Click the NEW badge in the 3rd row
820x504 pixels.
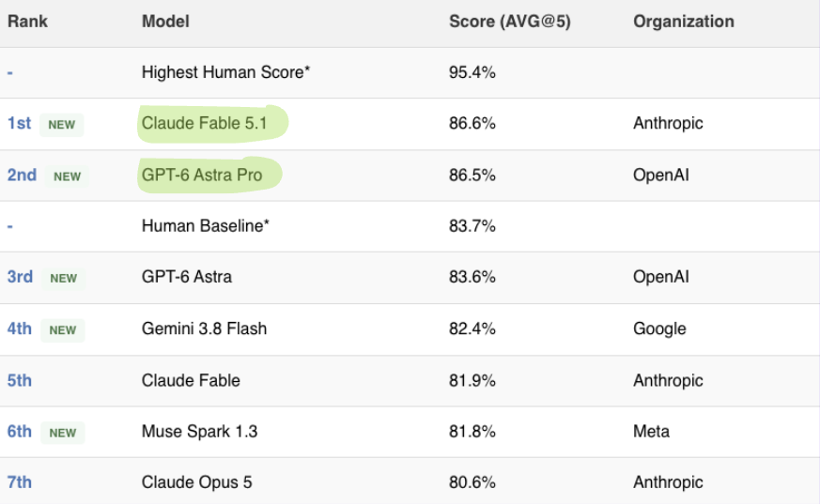63,279
